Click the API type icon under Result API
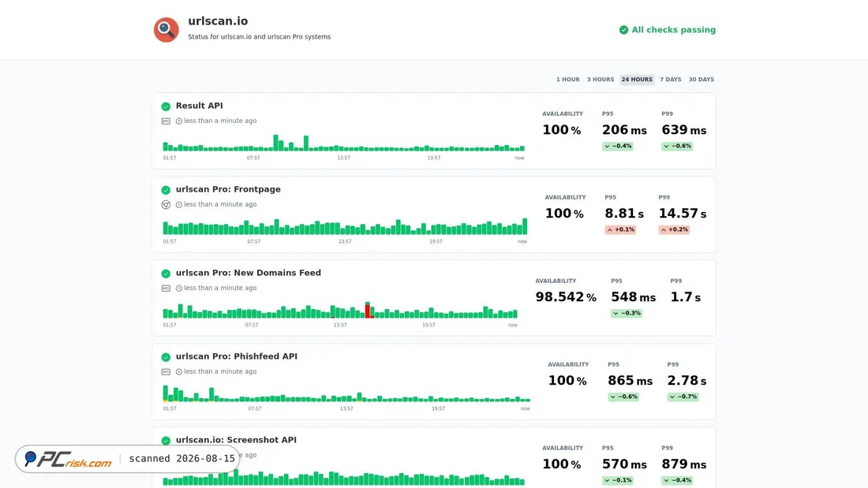Screen dimensions: 868x488 [x=166, y=121]
